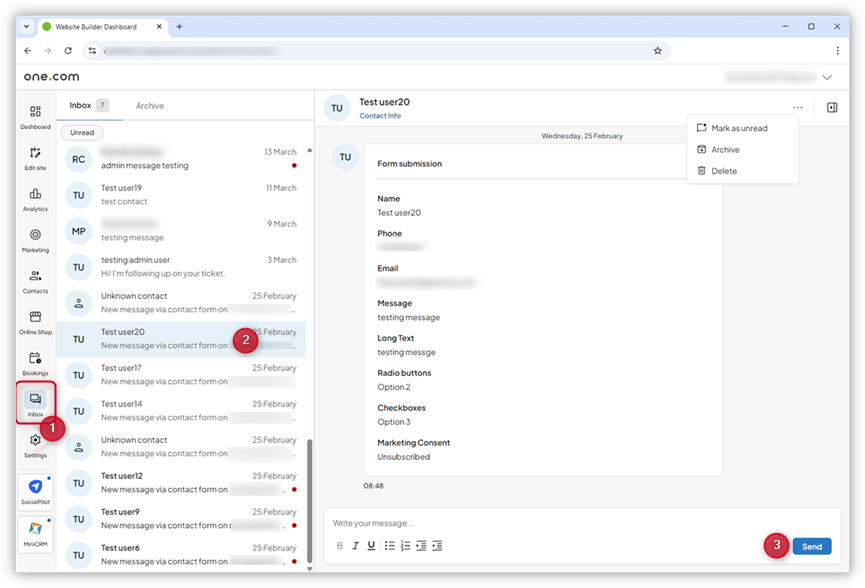Screen dimensions: 865x588
Task: Launch the SocialPilot app
Action: click(36, 491)
